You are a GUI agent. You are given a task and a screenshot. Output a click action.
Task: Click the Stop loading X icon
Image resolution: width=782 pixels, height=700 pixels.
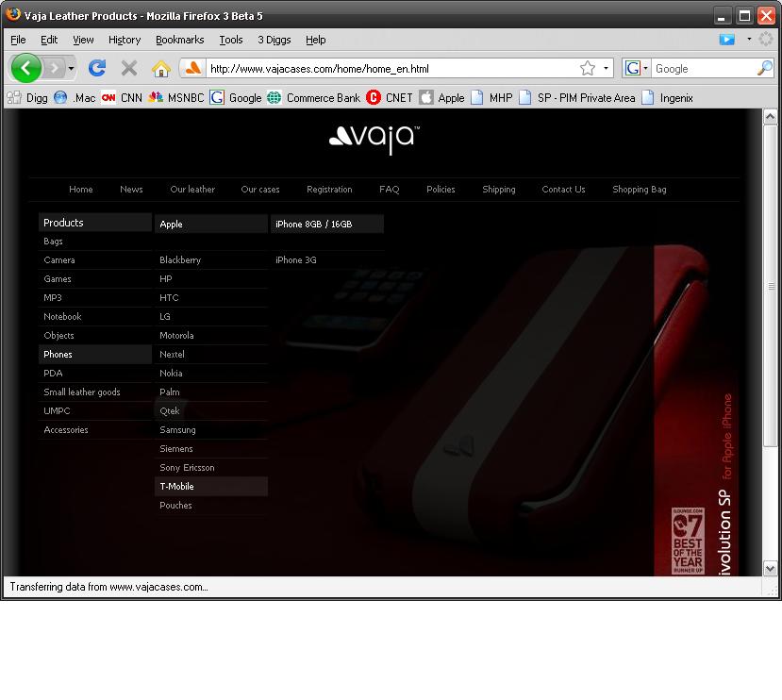tap(129, 68)
